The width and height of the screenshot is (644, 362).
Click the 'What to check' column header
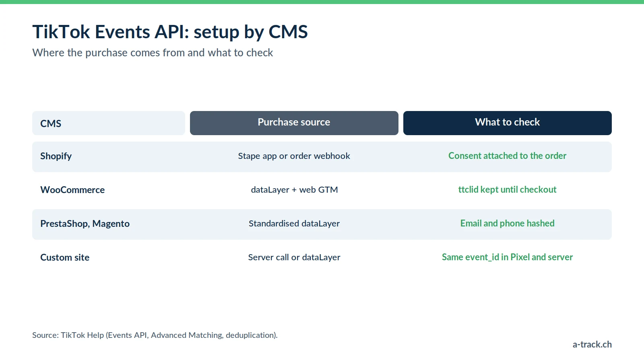point(508,123)
